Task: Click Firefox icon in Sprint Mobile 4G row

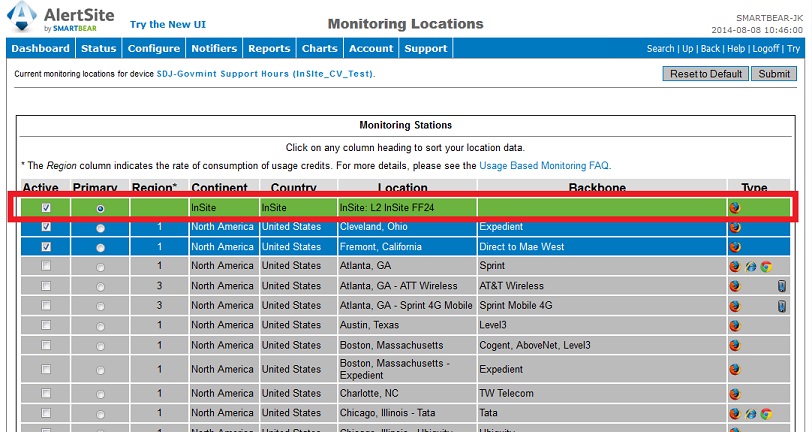Action: [735, 306]
